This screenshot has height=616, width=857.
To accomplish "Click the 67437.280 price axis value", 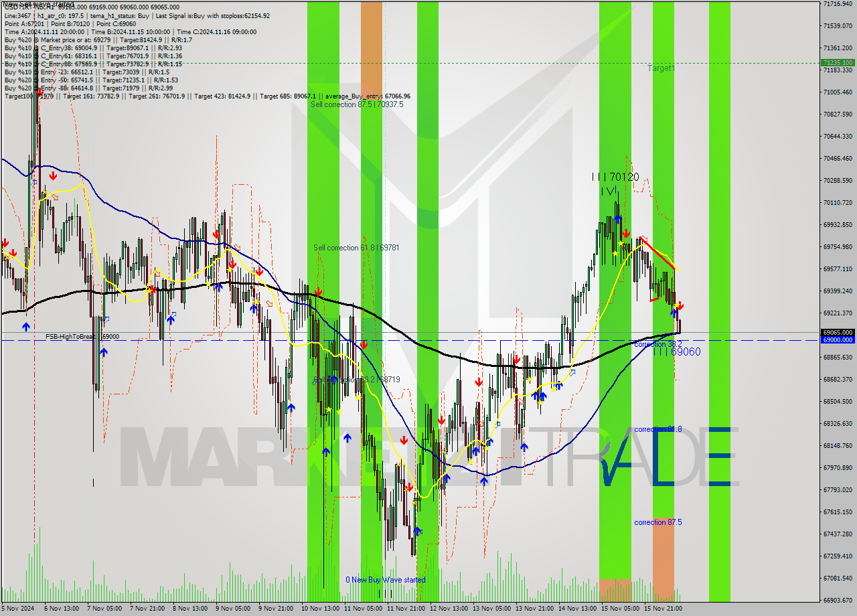I will pos(838,534).
